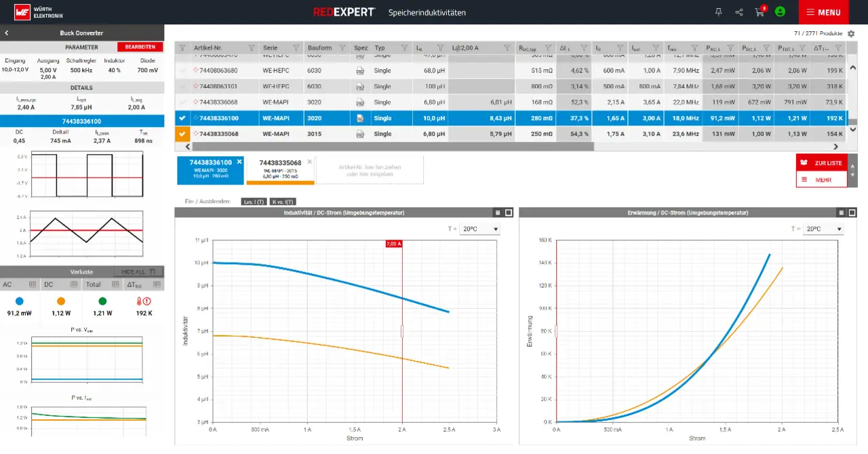Open temperature dropdown on Erwärmung chart
Viewport: 868px width, 454px height.
click(x=823, y=229)
